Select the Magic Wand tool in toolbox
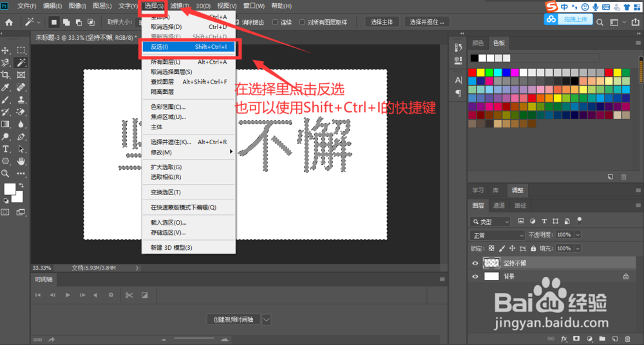644x345 pixels. (21, 62)
